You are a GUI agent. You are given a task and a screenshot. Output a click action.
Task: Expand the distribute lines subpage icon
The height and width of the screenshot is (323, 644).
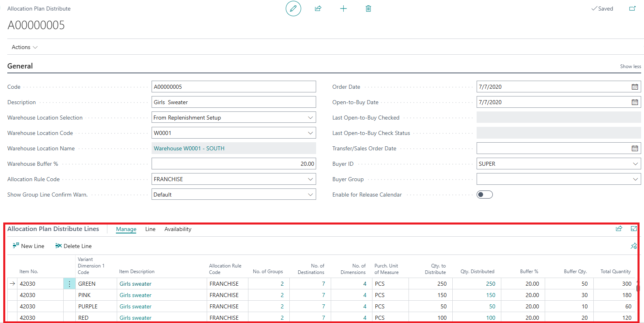(634, 229)
